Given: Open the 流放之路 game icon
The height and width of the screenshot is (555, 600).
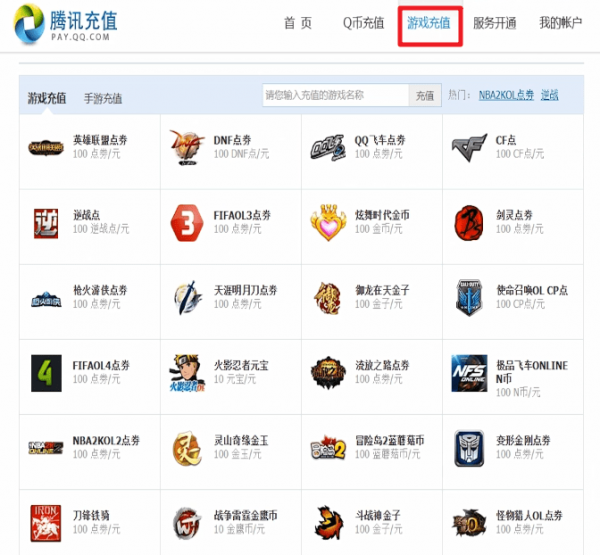Looking at the screenshot, I should point(328,373).
